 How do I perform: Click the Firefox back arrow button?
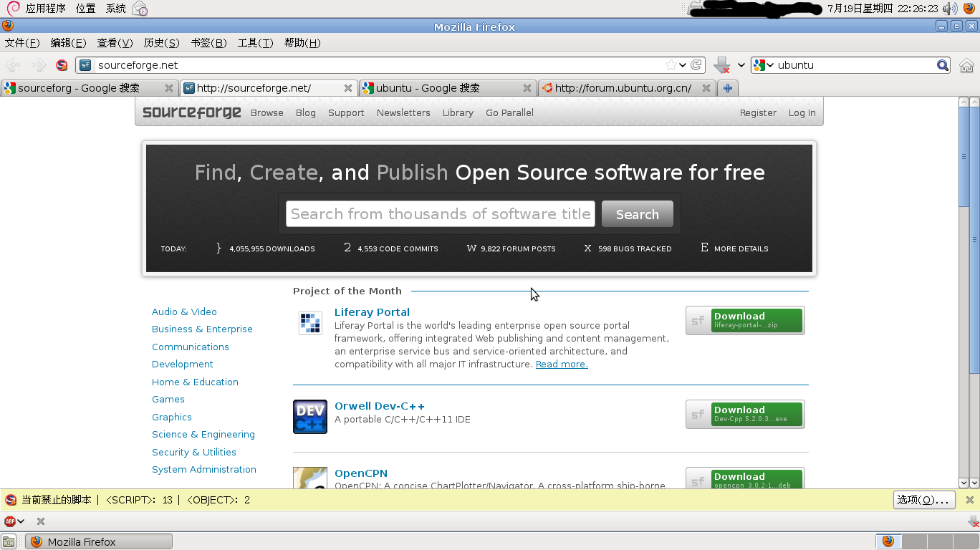pyautogui.click(x=13, y=65)
